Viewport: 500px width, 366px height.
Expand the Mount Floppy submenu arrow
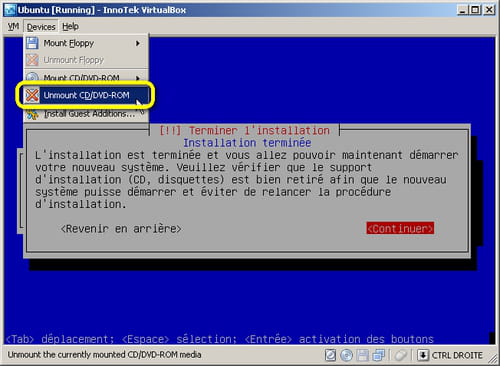tap(137, 43)
